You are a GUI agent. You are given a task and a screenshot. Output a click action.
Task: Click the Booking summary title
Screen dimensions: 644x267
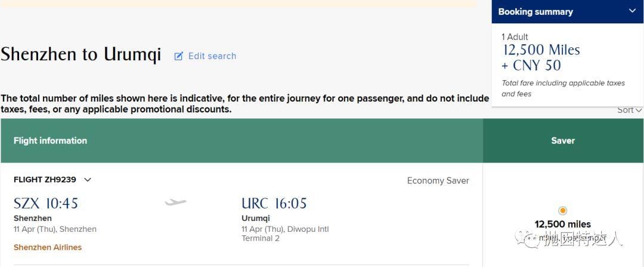coord(535,11)
